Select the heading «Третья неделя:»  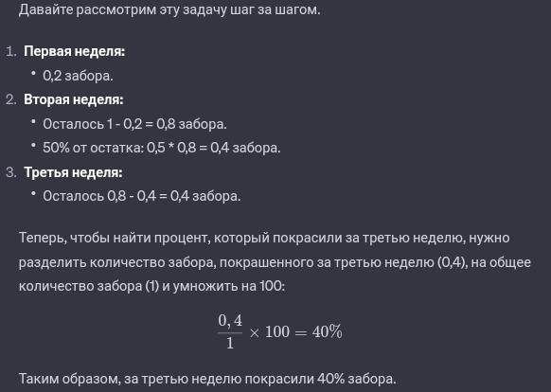(x=73, y=172)
